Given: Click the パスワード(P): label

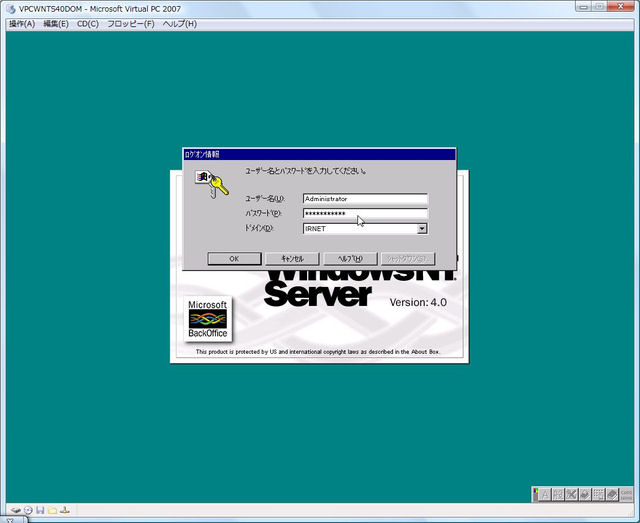Looking at the screenshot, I should point(263,214).
